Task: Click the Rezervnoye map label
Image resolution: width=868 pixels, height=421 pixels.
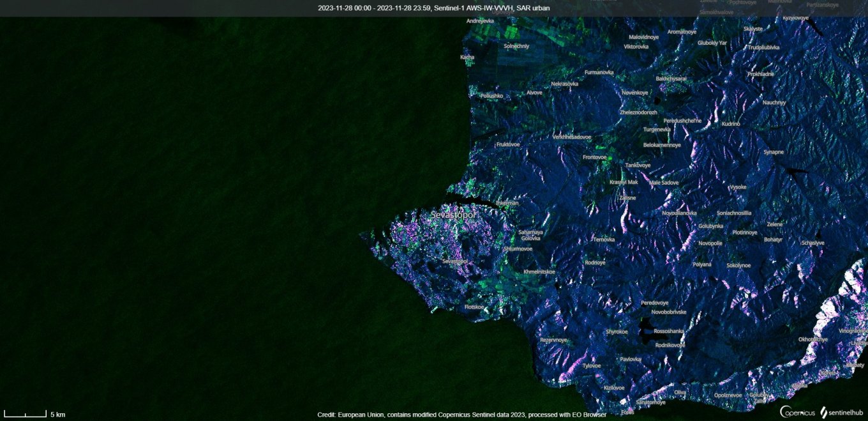Action: (x=553, y=340)
